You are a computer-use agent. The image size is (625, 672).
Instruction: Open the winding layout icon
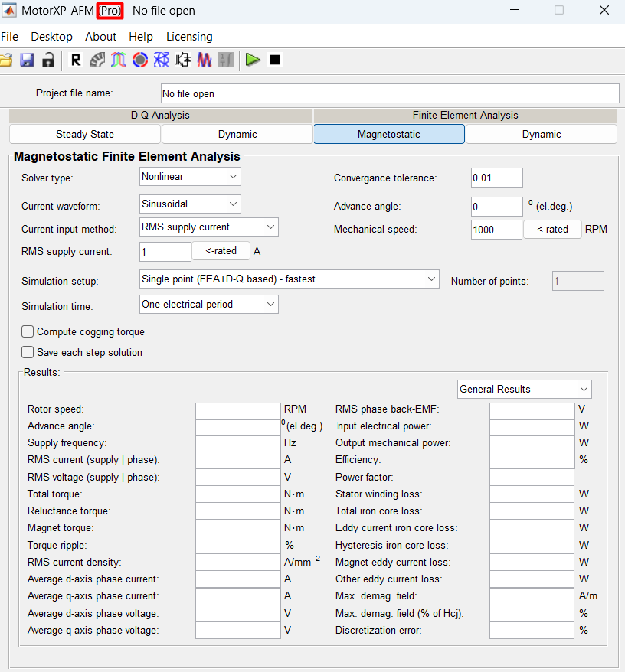119,60
